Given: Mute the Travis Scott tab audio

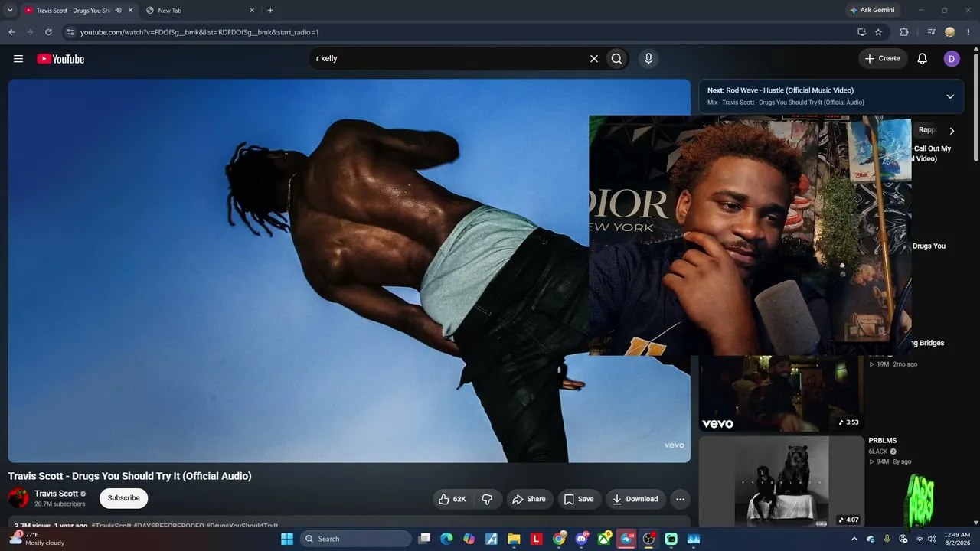Looking at the screenshot, I should 119,11.
